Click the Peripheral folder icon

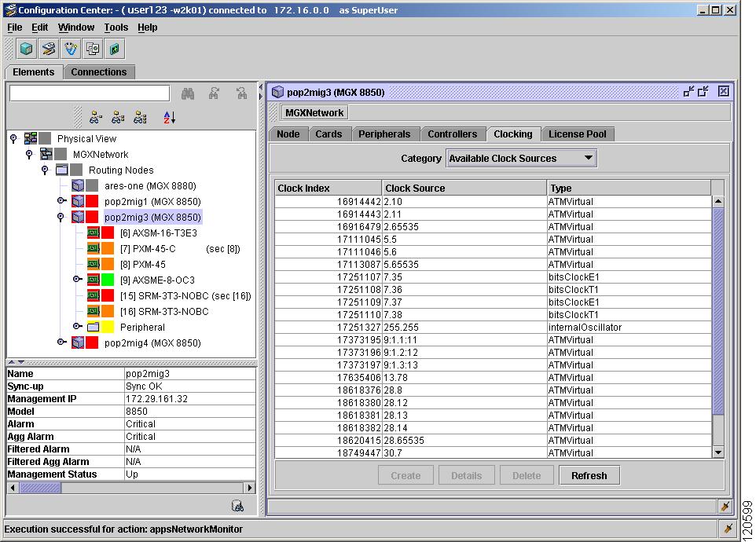click(94, 327)
